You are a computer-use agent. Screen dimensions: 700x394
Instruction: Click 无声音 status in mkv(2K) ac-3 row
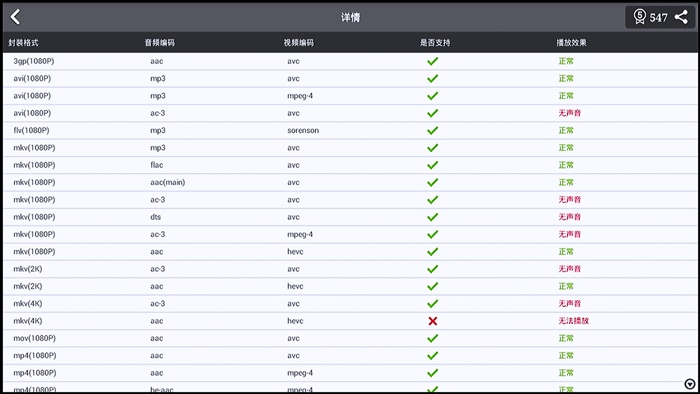(570, 269)
